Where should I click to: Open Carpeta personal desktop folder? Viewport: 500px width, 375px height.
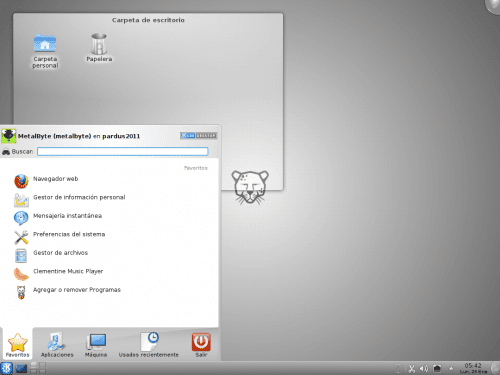45,51
